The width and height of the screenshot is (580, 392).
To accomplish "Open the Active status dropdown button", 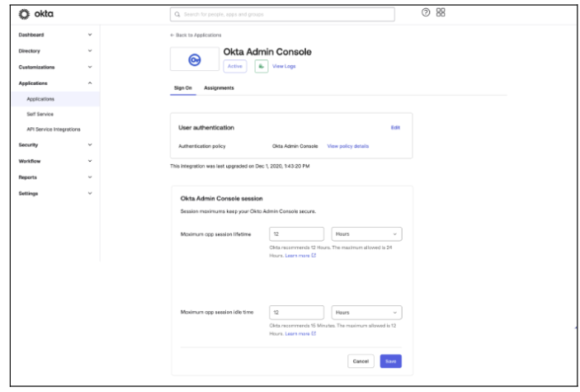I will click(x=235, y=67).
